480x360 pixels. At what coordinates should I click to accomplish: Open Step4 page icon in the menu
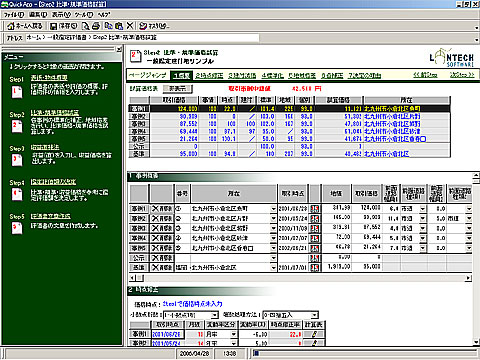click(x=17, y=195)
